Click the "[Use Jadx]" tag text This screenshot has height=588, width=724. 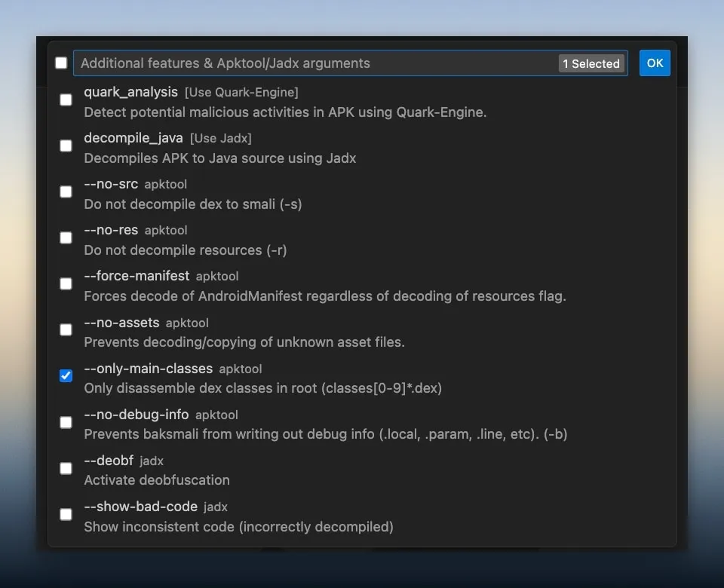(220, 139)
